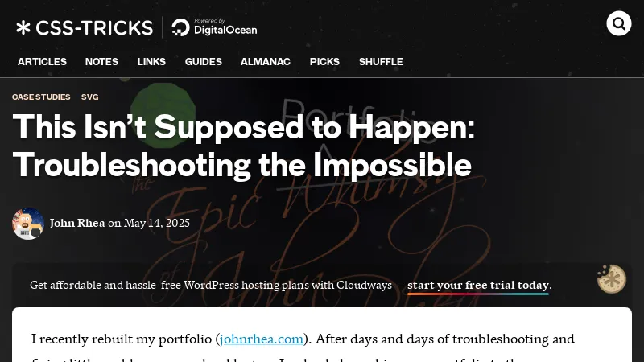Open the SVG category tag
This screenshot has width=644, height=362.
coord(89,97)
